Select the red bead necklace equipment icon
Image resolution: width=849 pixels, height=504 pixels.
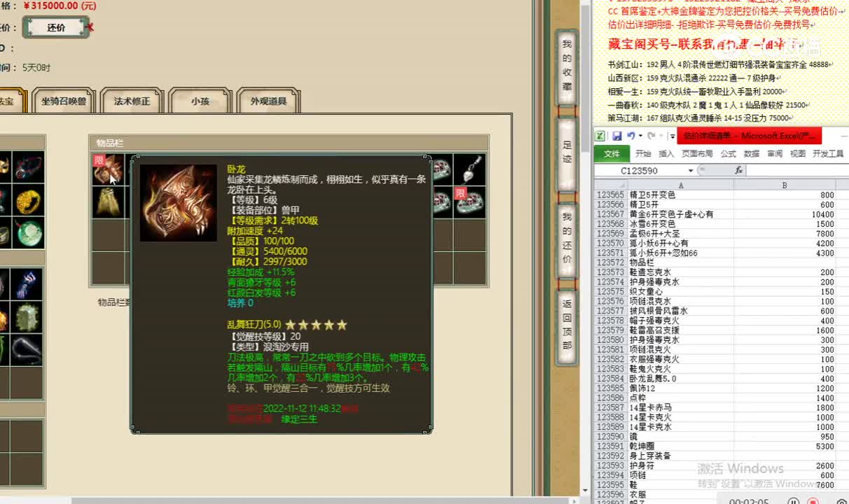pyautogui.click(x=28, y=168)
